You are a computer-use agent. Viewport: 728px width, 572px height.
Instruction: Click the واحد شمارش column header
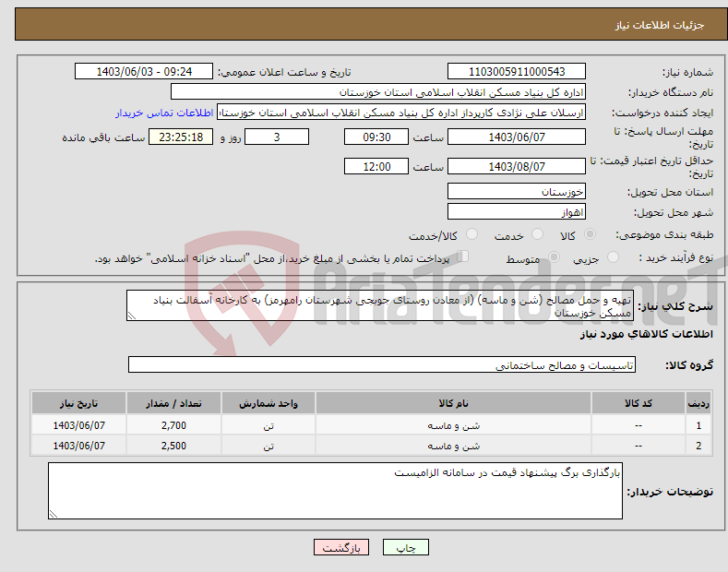tap(269, 403)
